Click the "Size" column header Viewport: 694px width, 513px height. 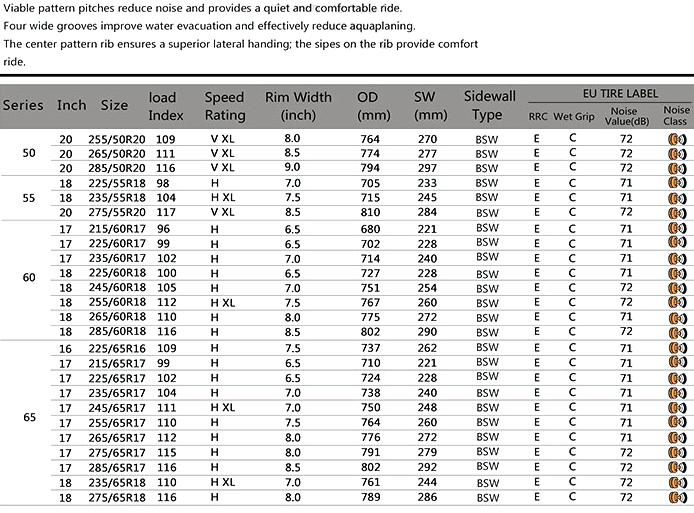[114, 105]
